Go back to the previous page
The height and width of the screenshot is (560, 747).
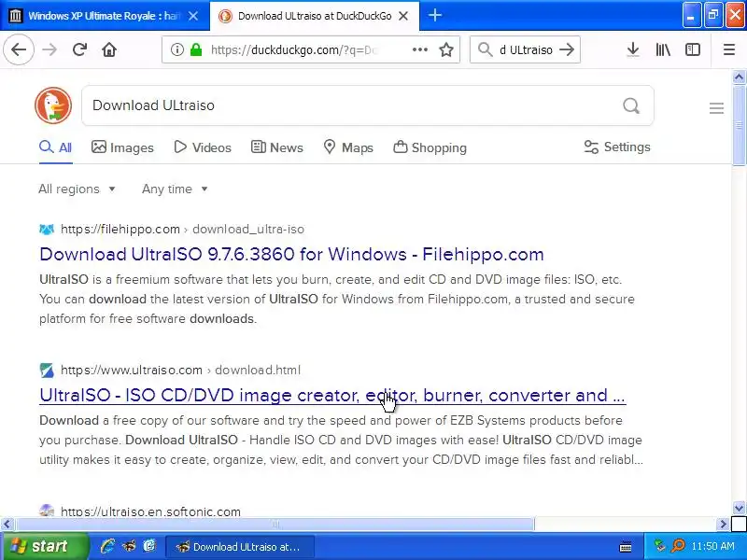pos(19,49)
